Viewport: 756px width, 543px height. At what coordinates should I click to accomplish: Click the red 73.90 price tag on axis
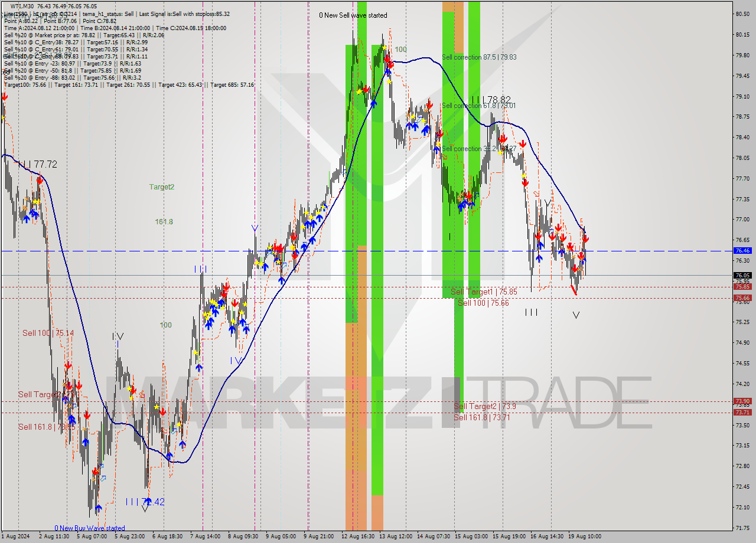pyautogui.click(x=742, y=401)
